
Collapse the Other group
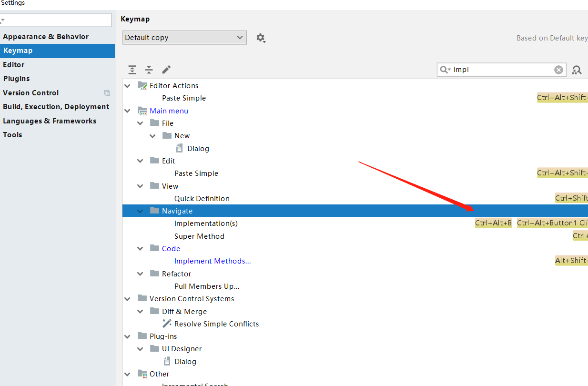(127, 374)
